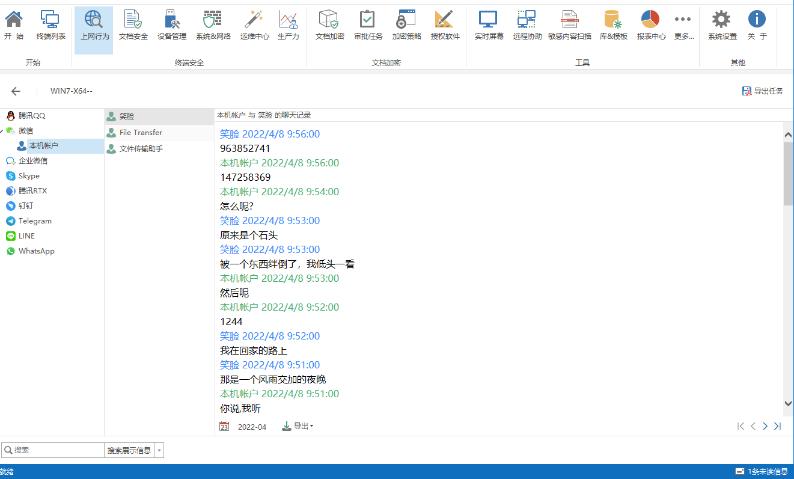Open 实时屏幕 live screen tool
The height and width of the screenshot is (479, 794).
[x=487, y=24]
